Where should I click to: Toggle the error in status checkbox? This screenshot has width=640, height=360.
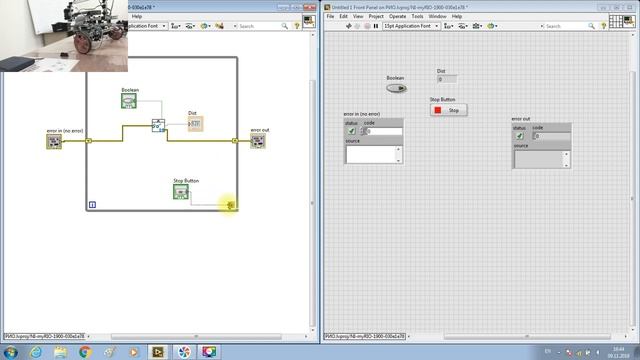[351, 131]
